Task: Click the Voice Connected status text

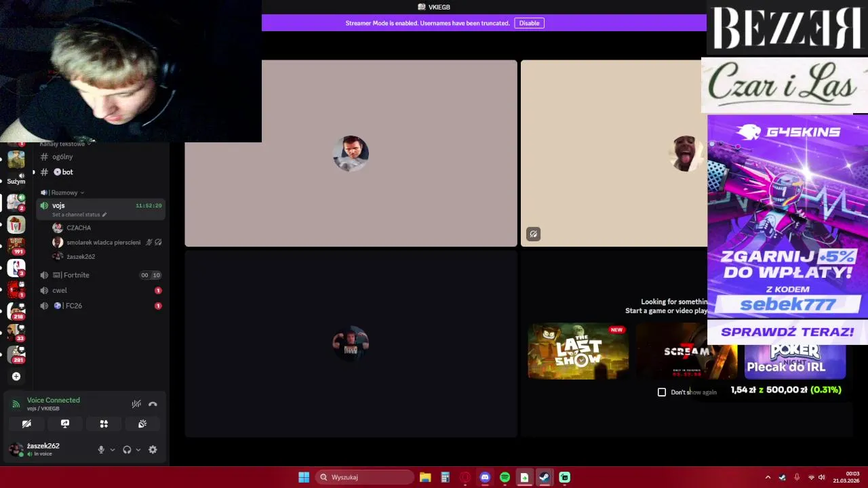Action: [54, 400]
